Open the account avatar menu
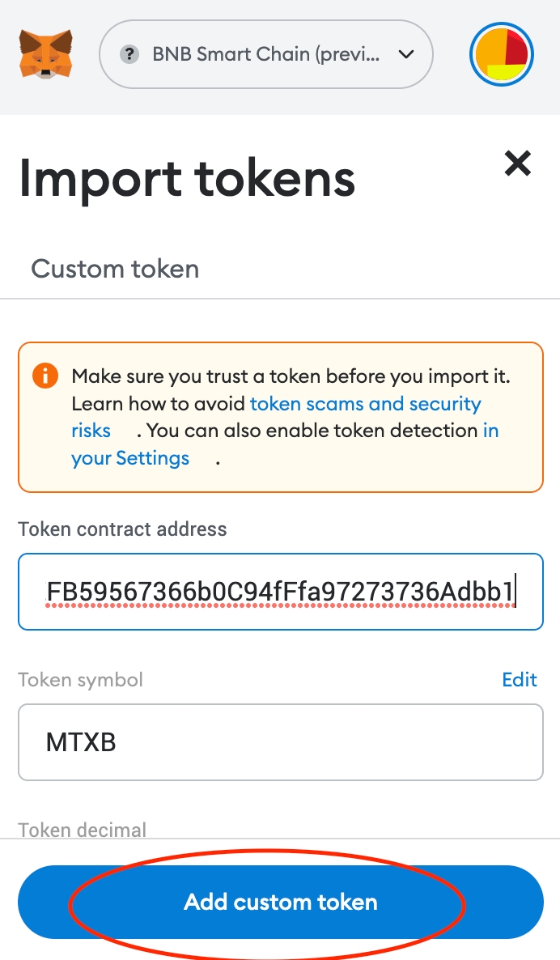The width and height of the screenshot is (560, 960). [502, 54]
